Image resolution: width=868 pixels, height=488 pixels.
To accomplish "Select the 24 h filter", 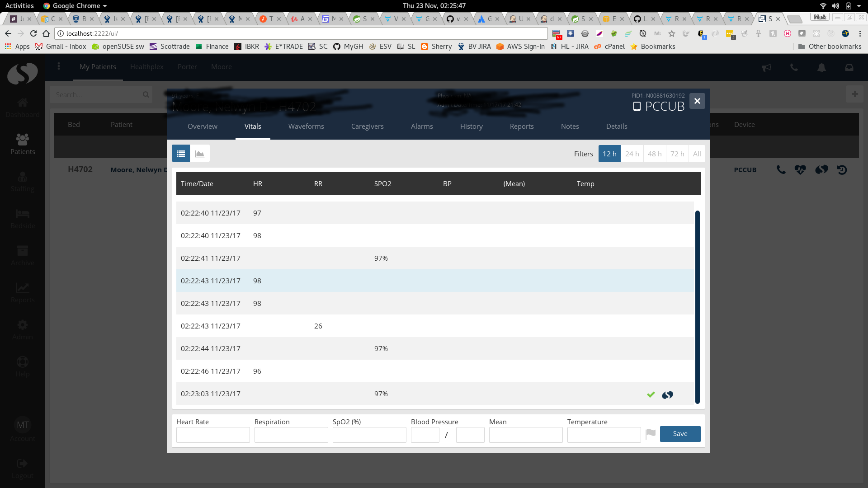I will (632, 154).
